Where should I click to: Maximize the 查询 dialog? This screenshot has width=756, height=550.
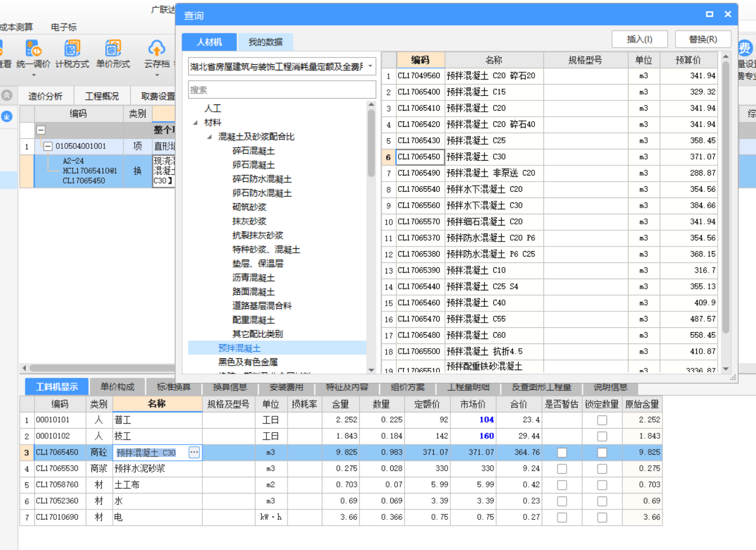pyautogui.click(x=710, y=14)
